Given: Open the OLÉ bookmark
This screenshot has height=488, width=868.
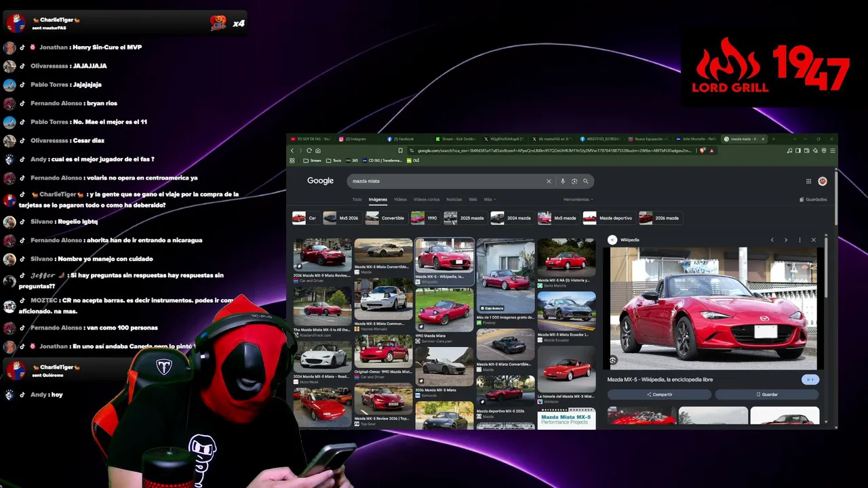Looking at the screenshot, I should (x=413, y=161).
